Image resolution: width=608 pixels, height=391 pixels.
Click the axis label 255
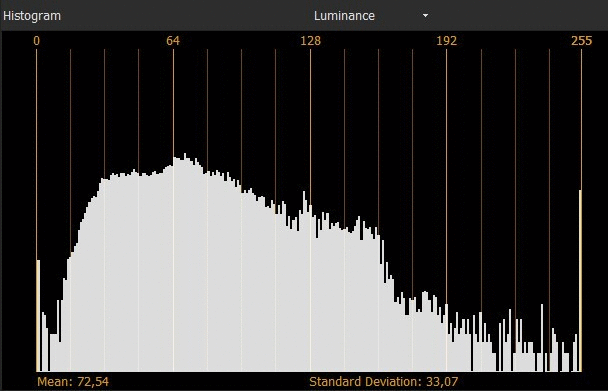[582, 41]
